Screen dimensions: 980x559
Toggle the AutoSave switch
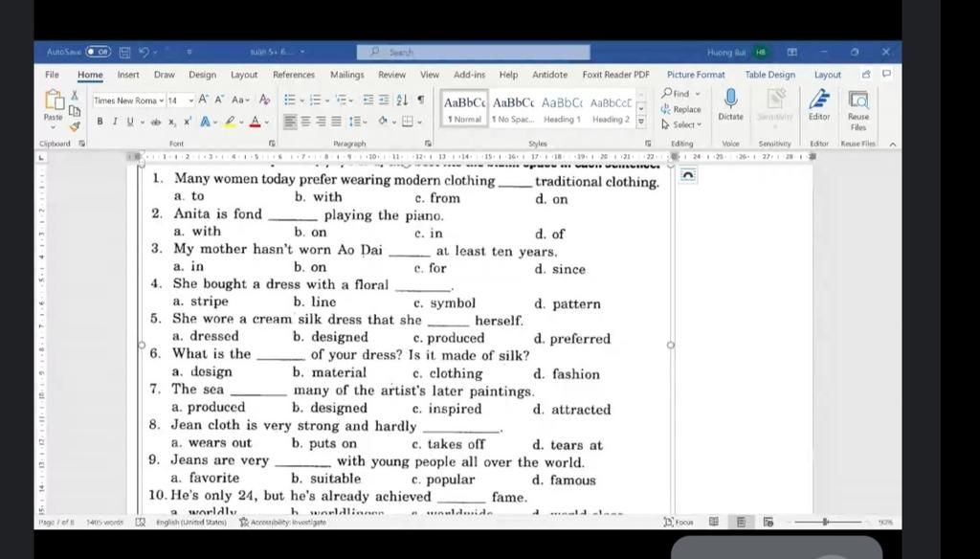coord(99,52)
